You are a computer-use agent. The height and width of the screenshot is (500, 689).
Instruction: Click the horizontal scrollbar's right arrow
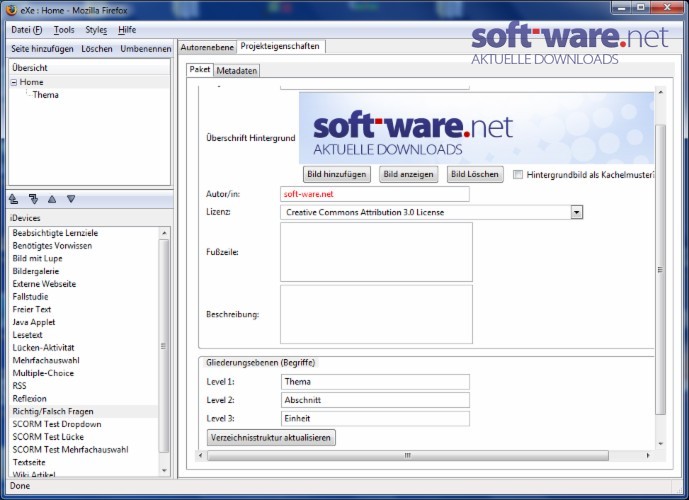click(x=648, y=456)
